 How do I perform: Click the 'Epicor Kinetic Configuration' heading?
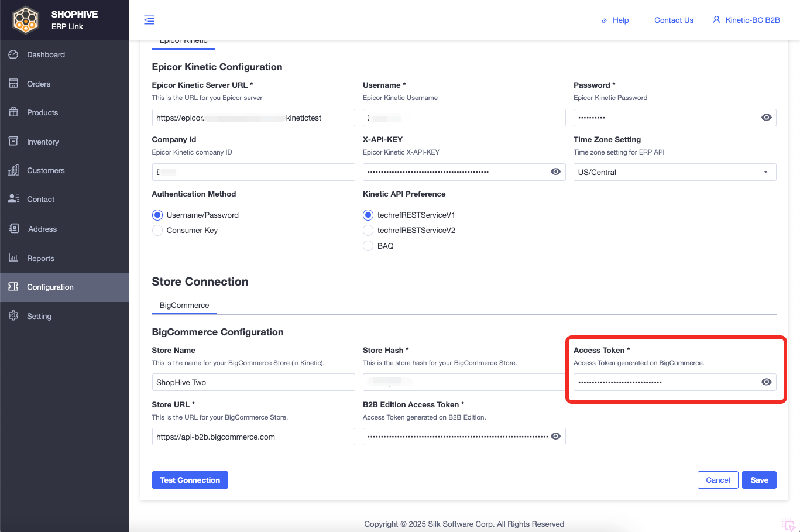click(x=217, y=67)
